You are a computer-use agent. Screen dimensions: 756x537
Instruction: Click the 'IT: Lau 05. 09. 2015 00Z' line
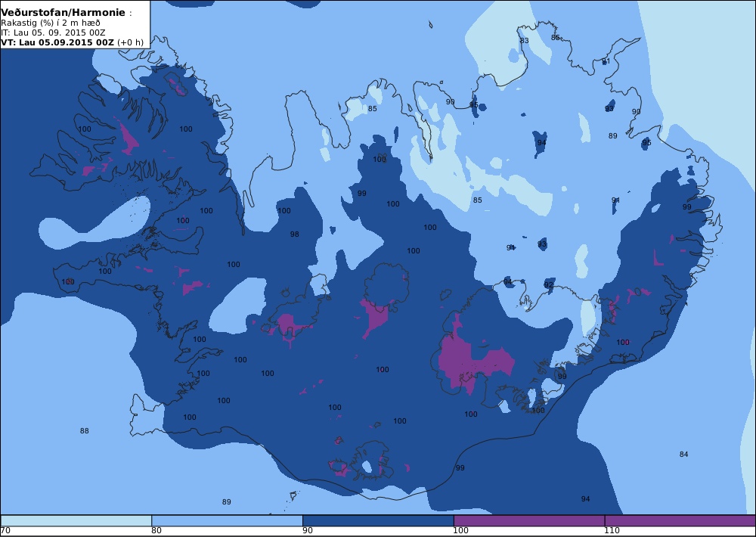pyautogui.click(x=53, y=33)
